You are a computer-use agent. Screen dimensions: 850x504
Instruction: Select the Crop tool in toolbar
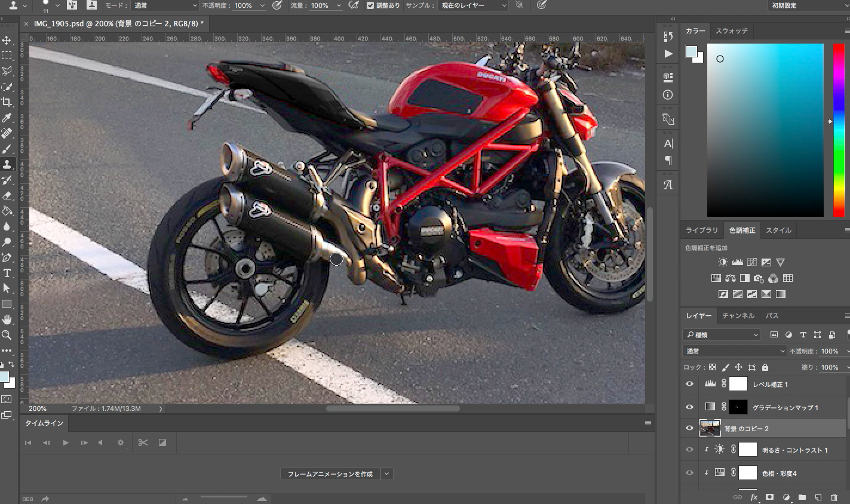tap(7, 102)
